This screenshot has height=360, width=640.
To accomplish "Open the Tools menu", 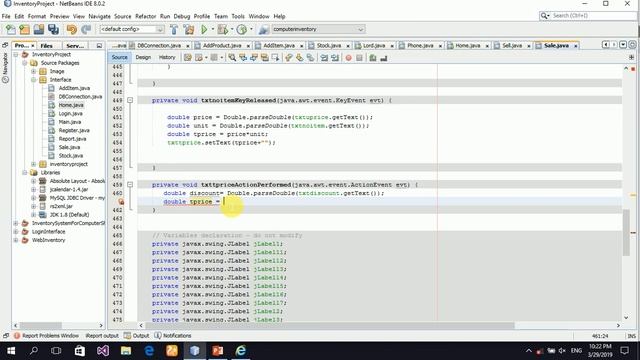I will (238, 16).
